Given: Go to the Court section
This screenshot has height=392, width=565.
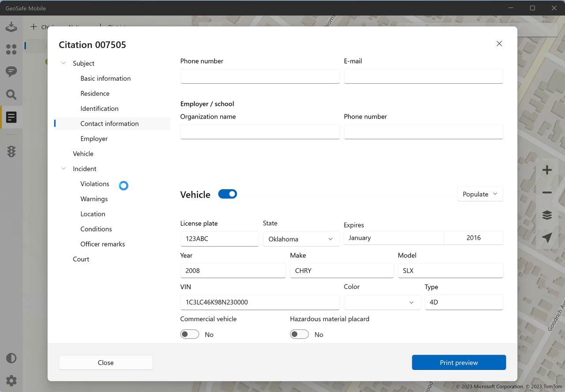Looking at the screenshot, I should [x=81, y=259].
